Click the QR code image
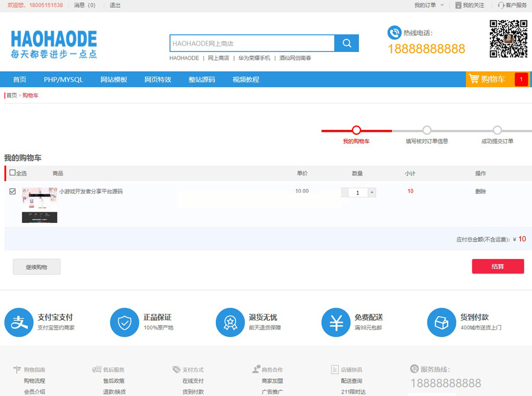Screen dimensions: 532x396 [508, 38]
